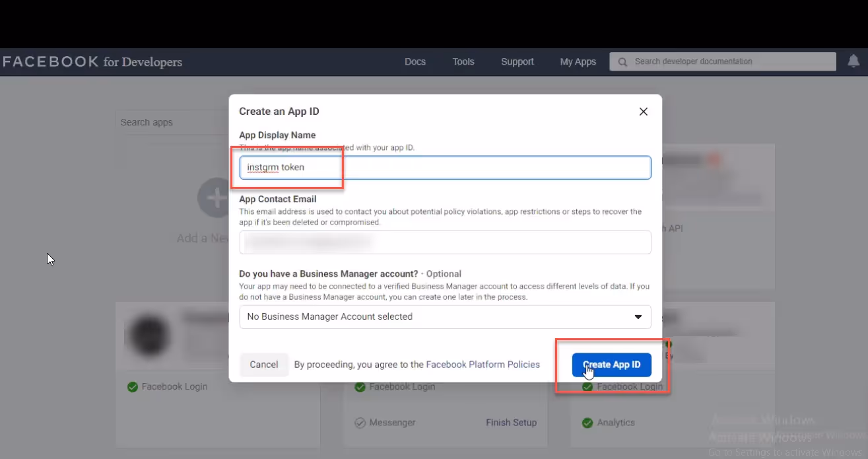
Task: Click the grey check icon beside Messenger
Action: (360, 423)
